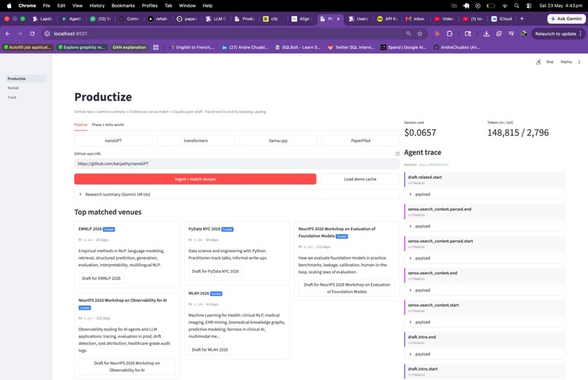The width and height of the screenshot is (588, 380).
Task: Click the Ask Gemini button
Action: coord(566,19)
